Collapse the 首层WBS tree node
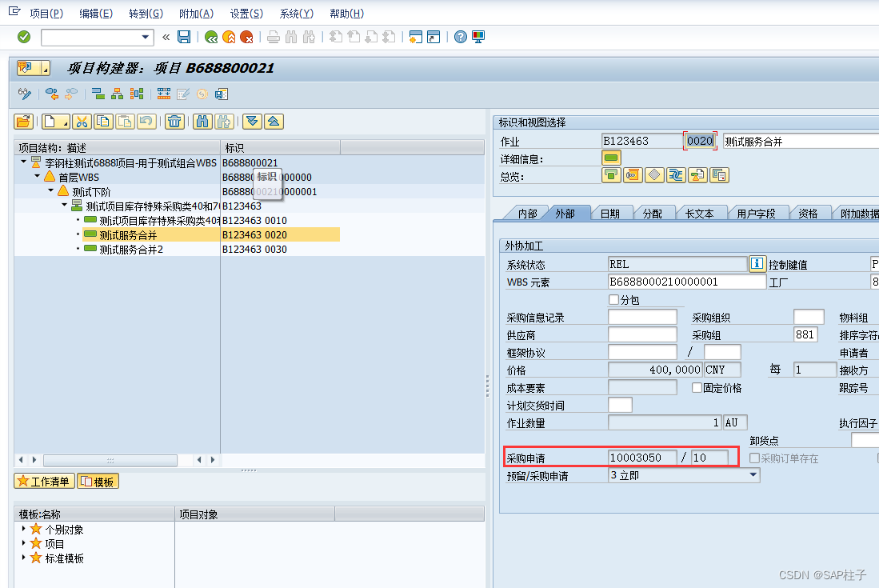879x588 pixels. 37,177
